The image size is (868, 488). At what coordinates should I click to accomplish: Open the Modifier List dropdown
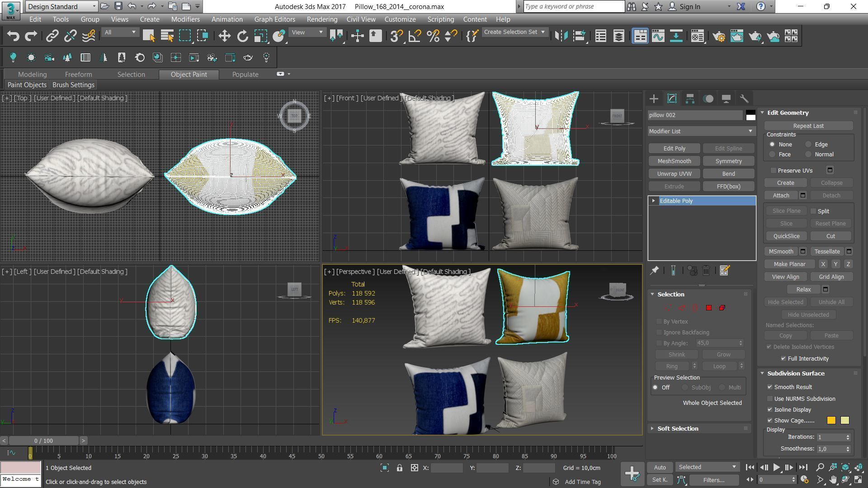[x=701, y=131]
